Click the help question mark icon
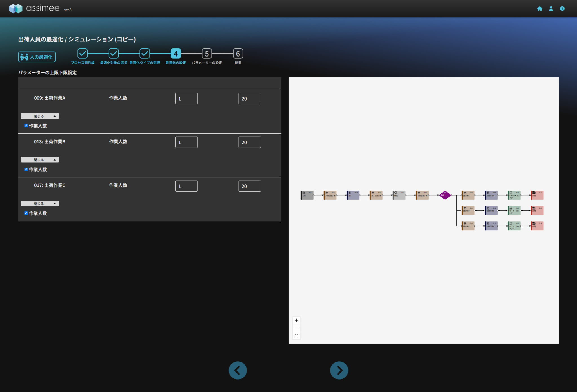The width and height of the screenshot is (577, 392). 562,9
